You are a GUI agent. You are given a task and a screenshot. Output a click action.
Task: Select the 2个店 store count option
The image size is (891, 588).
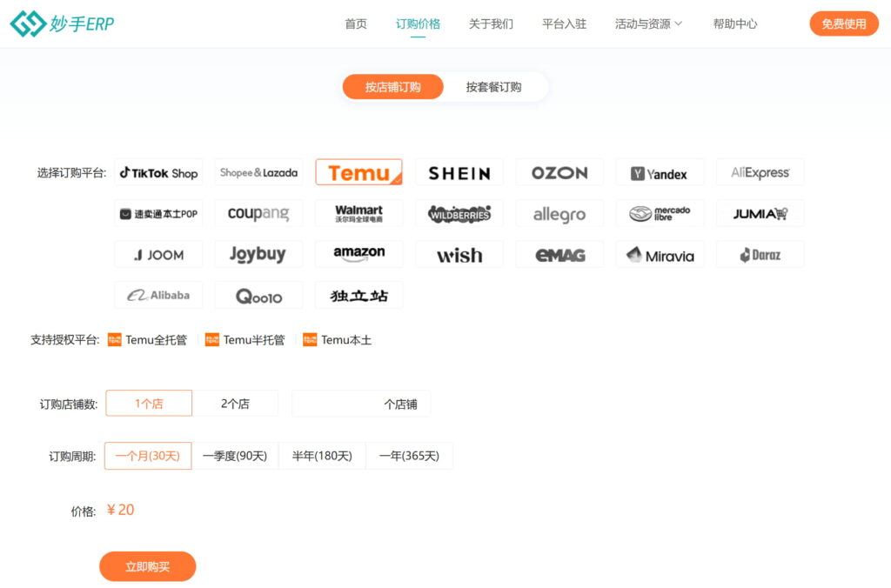tap(235, 404)
